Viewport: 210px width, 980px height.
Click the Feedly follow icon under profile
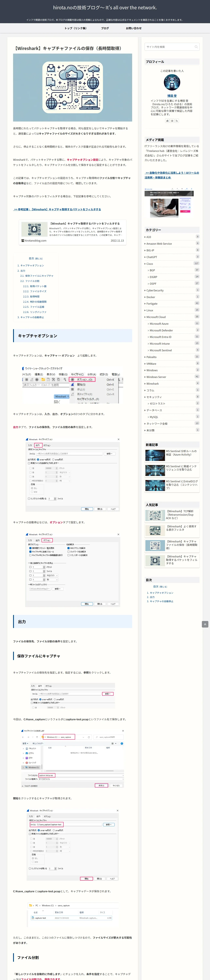(x=172, y=121)
